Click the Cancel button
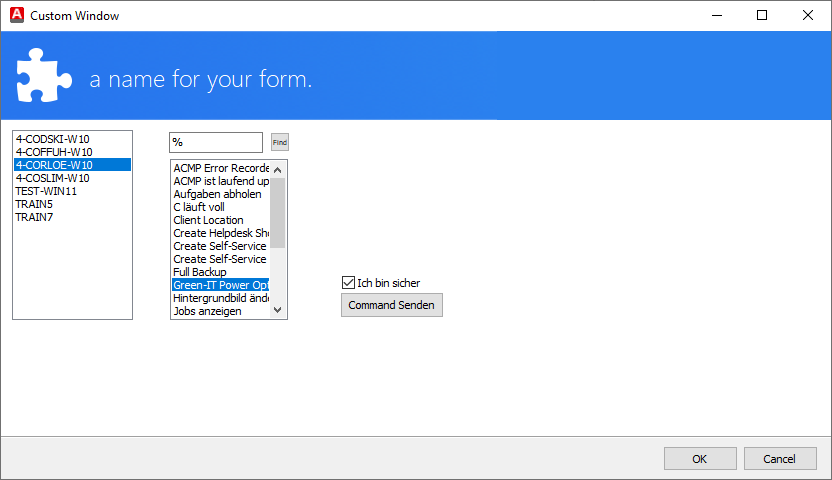Viewport: 832px width, 480px height. coord(779,459)
